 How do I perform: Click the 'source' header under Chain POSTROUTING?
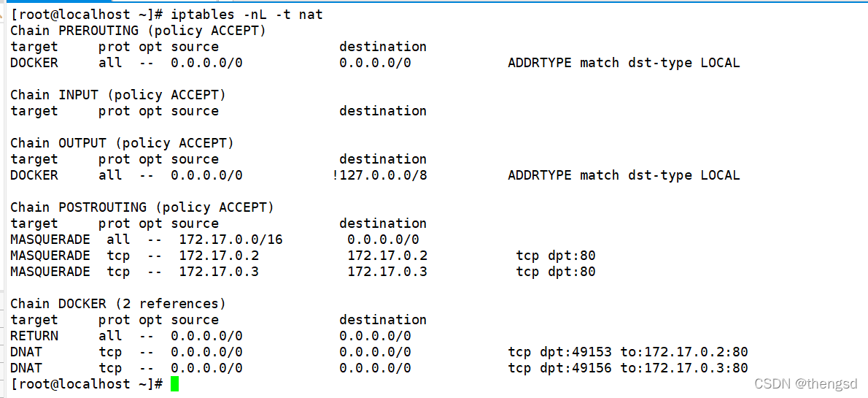coord(195,223)
